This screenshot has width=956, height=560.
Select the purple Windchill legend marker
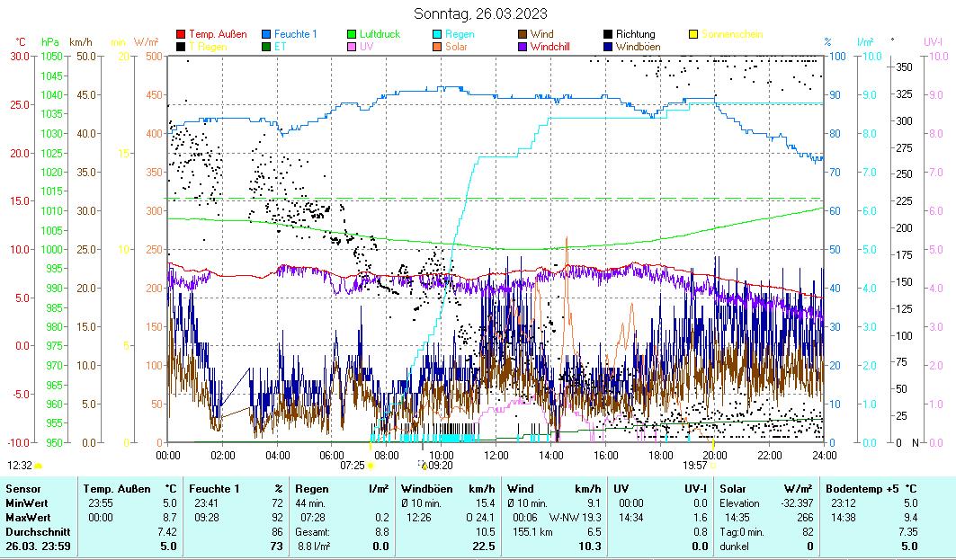523,46
